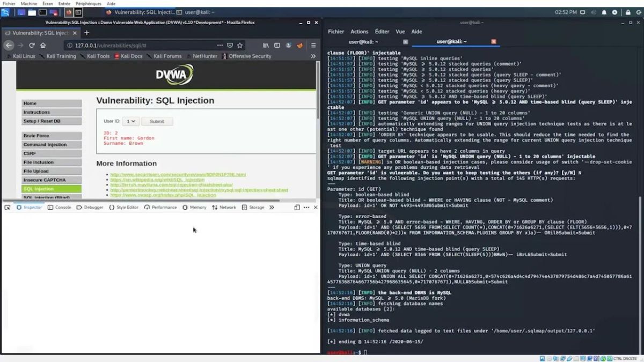Open a new Firefox tab
644x362 pixels.
pos(86,33)
